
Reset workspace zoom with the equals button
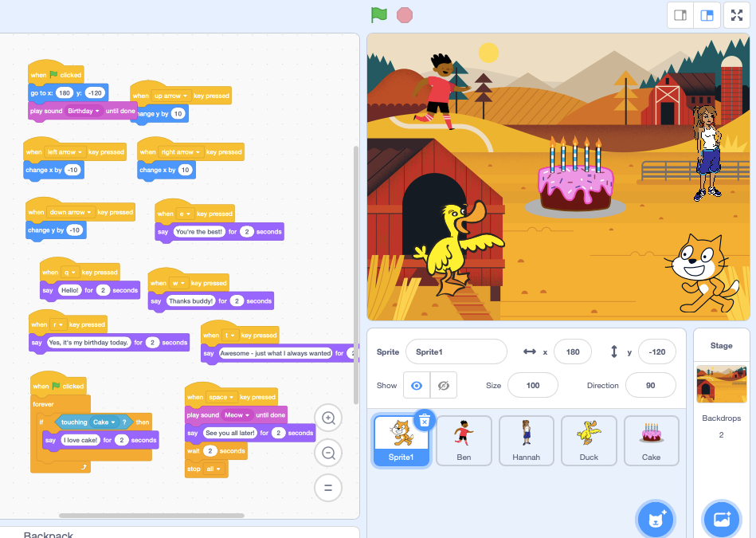(328, 487)
